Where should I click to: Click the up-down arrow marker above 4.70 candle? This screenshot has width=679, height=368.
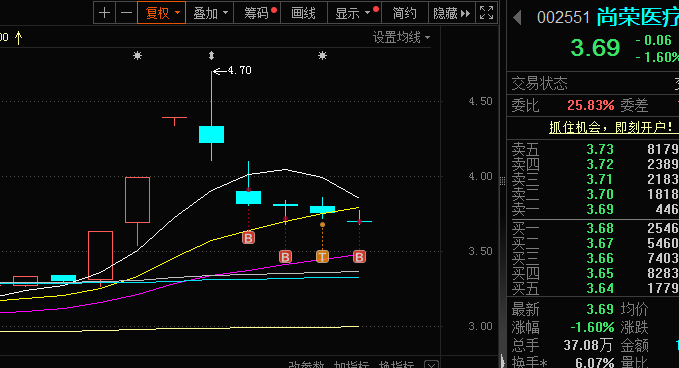pos(211,55)
